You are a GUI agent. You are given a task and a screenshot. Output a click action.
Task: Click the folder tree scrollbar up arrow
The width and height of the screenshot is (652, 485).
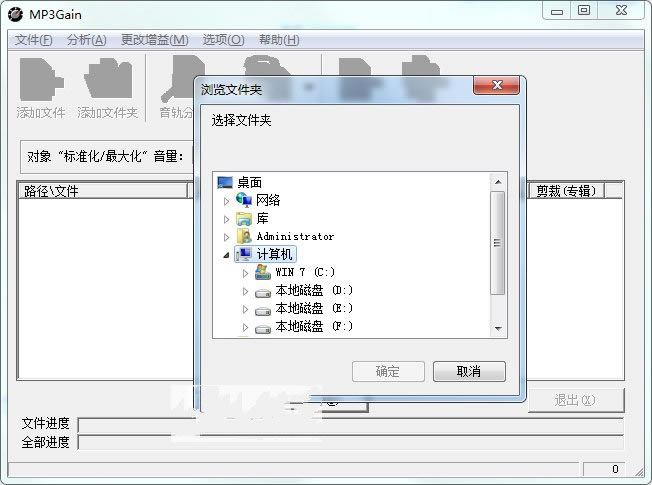coord(498,182)
